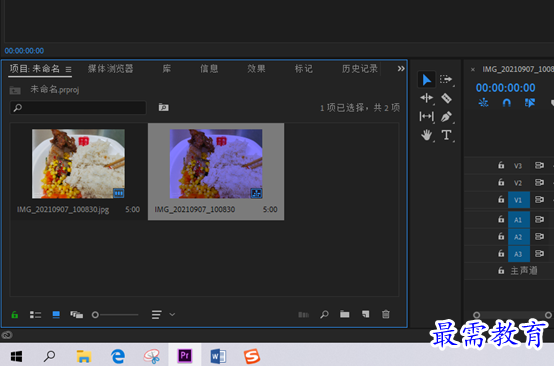This screenshot has height=366, width=554.
Task: Expand sort options chevron arrow
Action: 172,314
